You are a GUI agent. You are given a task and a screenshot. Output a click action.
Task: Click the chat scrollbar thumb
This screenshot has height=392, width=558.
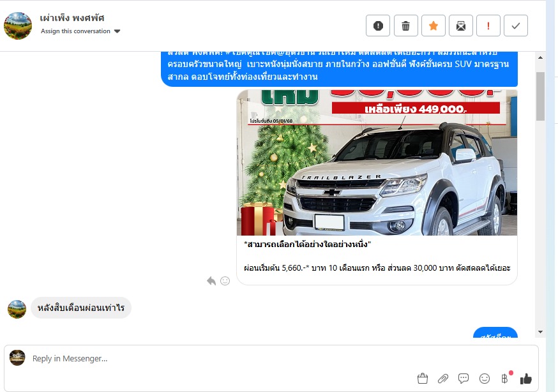[x=540, y=96]
